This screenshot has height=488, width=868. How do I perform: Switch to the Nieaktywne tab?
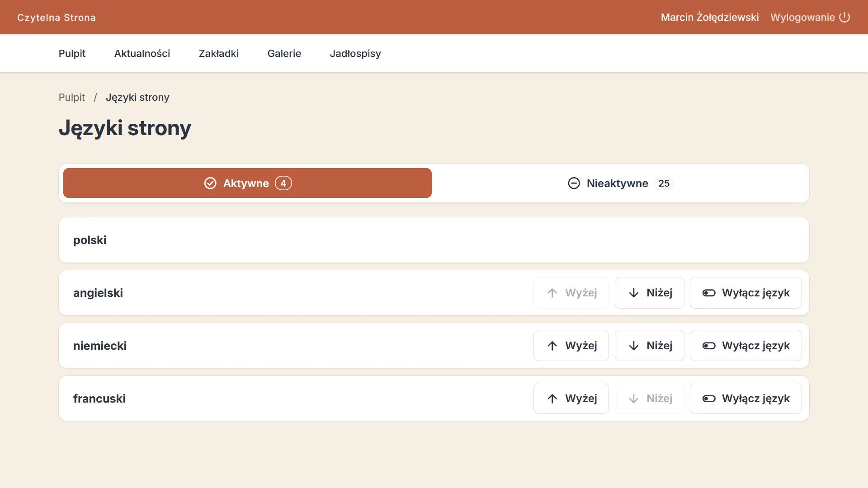pos(620,183)
